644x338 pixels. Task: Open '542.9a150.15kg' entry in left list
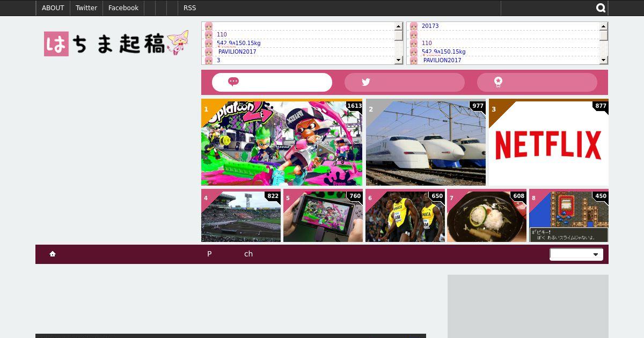(x=238, y=43)
